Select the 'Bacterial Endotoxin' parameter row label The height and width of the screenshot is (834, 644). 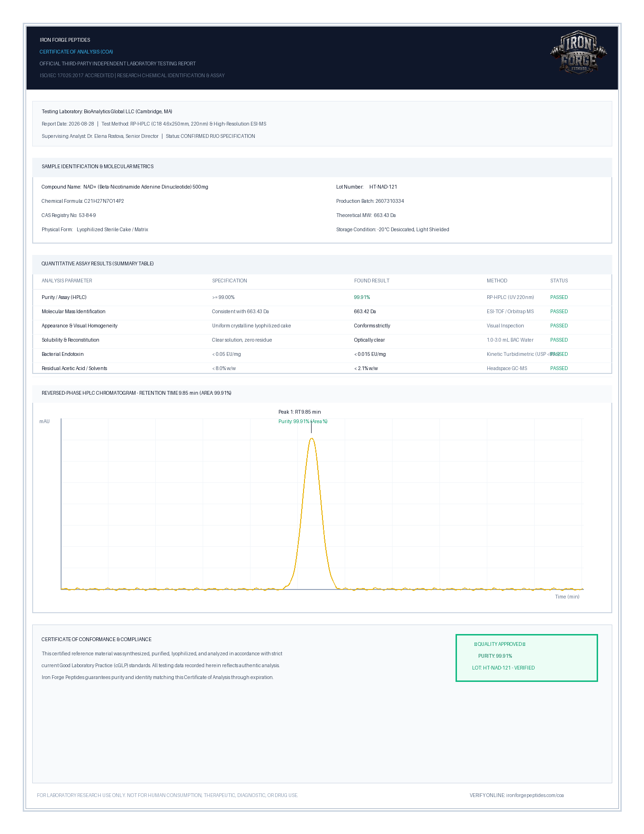pyautogui.click(x=63, y=354)
